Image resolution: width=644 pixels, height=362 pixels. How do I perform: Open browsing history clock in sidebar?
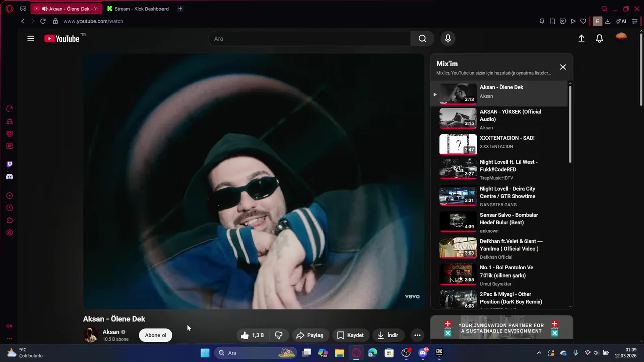click(x=9, y=208)
